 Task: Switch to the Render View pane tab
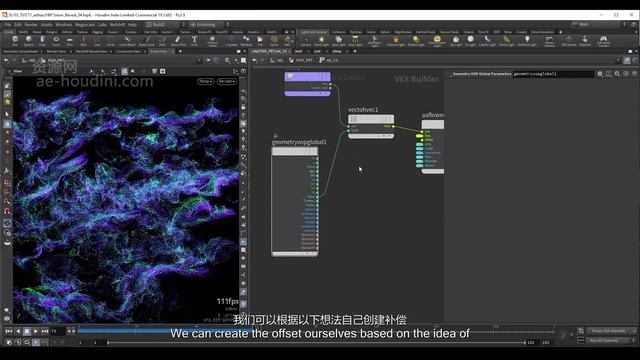pyautogui.click(x=56, y=51)
